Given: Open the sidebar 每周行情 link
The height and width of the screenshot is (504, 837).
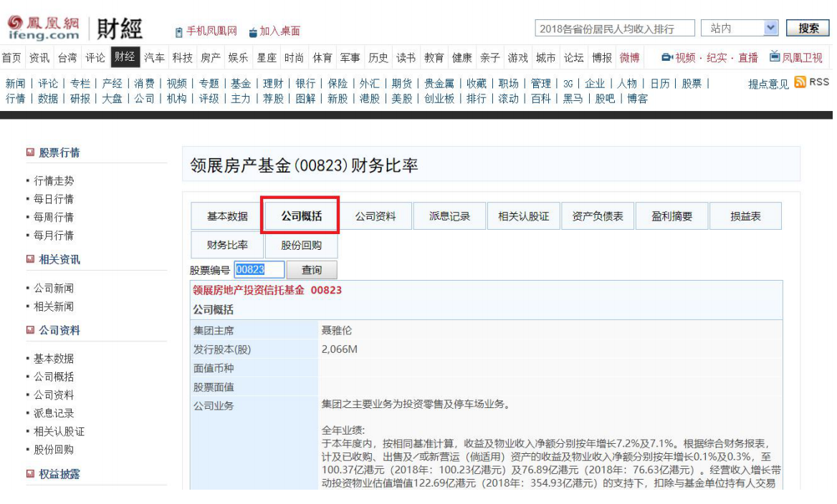Looking at the screenshot, I should [54, 217].
